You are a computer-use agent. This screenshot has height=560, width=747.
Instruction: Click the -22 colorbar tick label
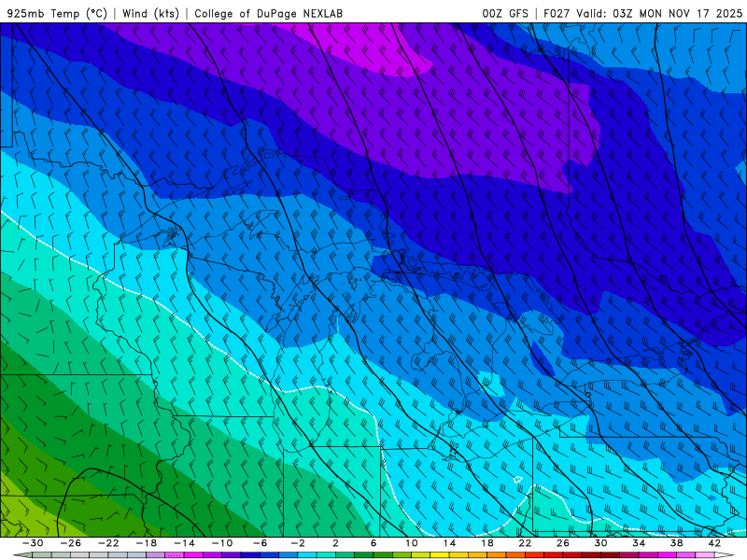point(108,543)
